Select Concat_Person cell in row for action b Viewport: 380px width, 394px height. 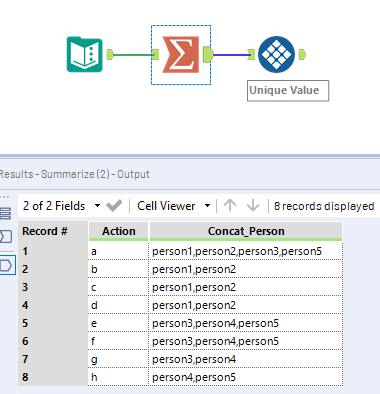[x=246, y=269]
